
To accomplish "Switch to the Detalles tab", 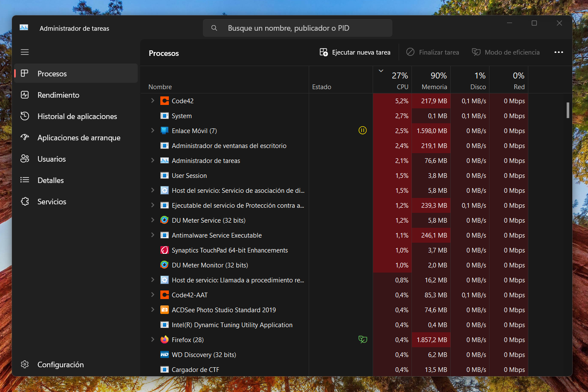I will [x=50, y=180].
